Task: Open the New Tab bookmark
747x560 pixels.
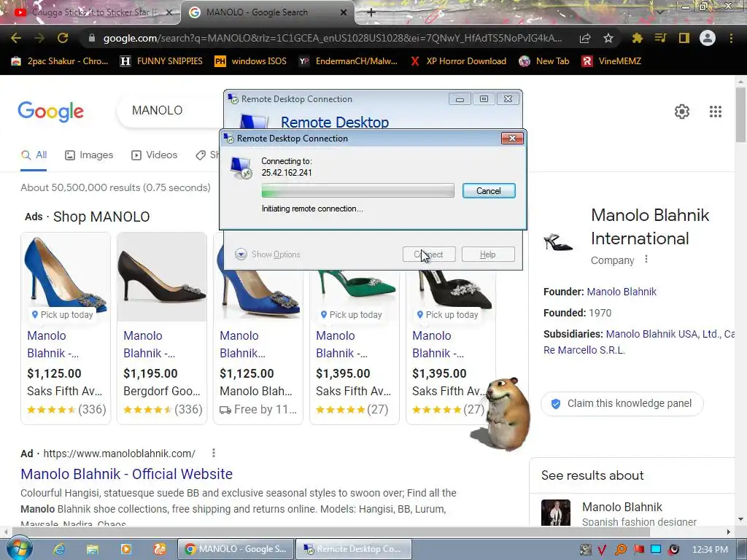Action: [x=544, y=61]
